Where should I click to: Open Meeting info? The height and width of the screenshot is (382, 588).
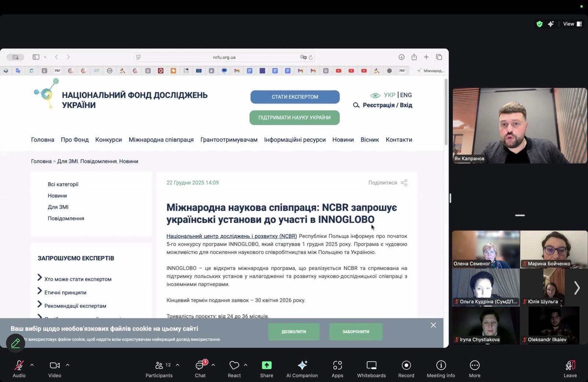(x=441, y=369)
